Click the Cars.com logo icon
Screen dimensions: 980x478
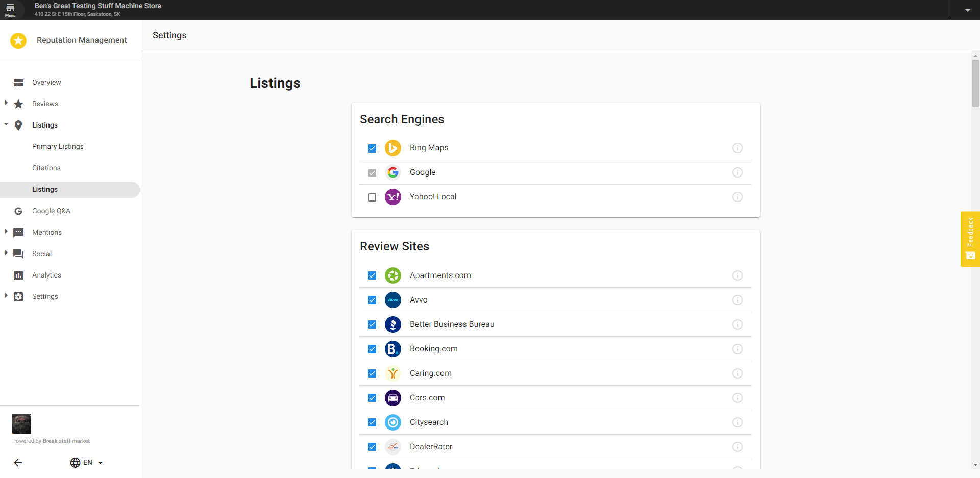[x=393, y=398]
